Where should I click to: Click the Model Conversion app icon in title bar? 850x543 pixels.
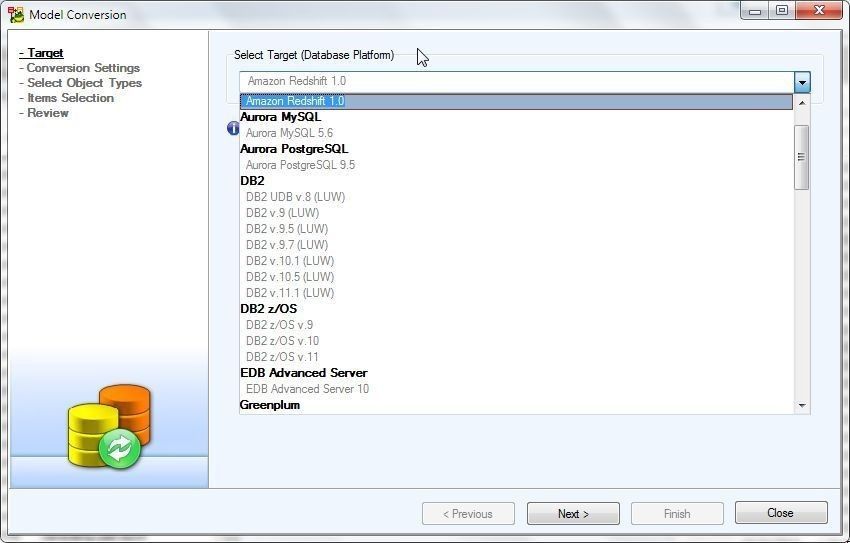pos(16,14)
